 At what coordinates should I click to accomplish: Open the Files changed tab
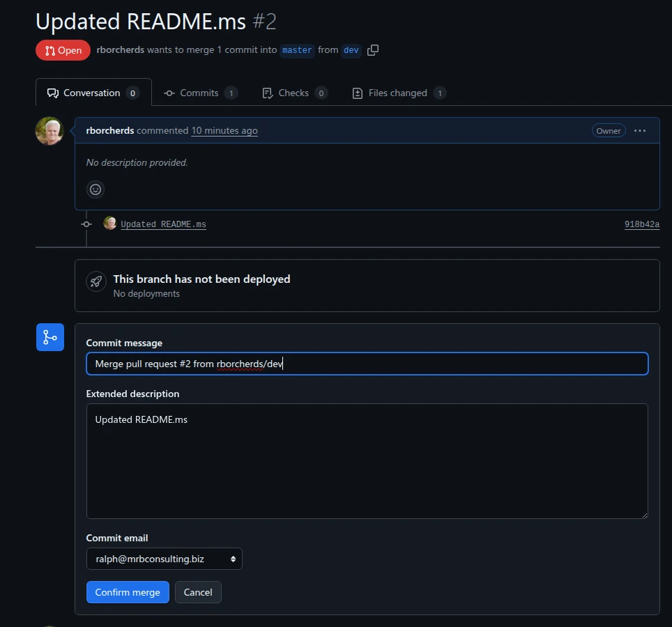click(399, 93)
